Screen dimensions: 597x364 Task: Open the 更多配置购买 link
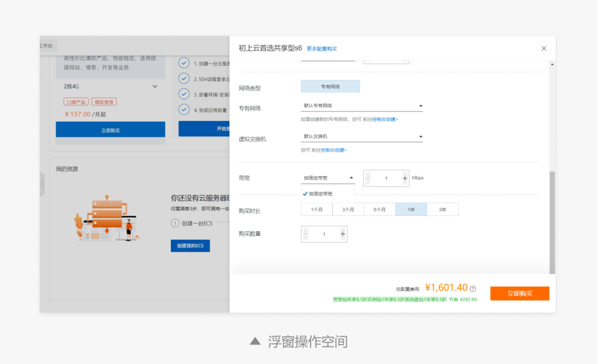point(322,49)
